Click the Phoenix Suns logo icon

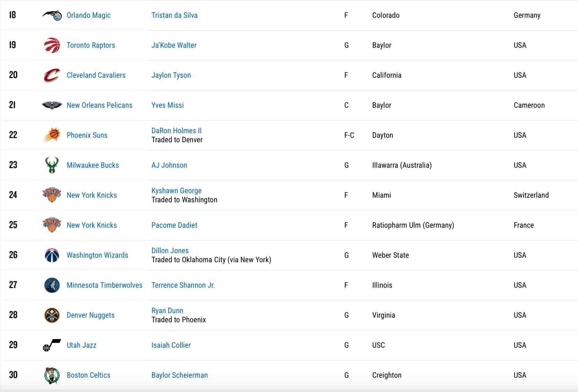coord(52,135)
